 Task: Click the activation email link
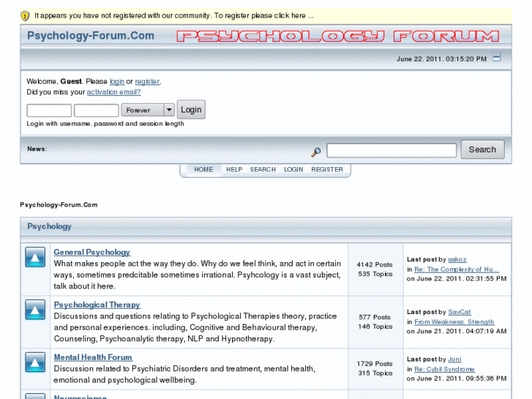click(113, 92)
